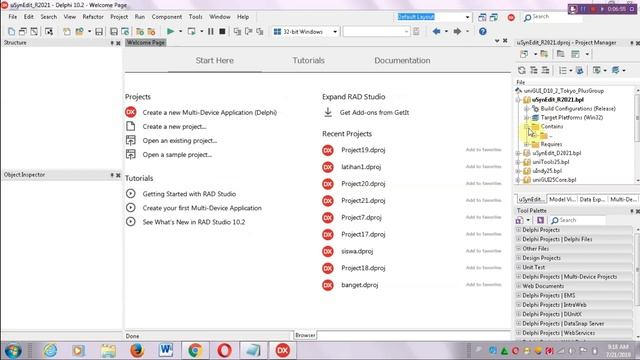Viewport: 640px width, 360px height.
Task: Expand Other Files category in Tool Palette
Action: pos(518,248)
